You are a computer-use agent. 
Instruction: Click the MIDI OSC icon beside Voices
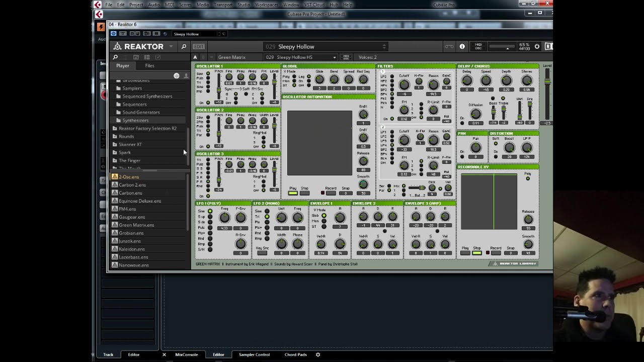coord(346,57)
